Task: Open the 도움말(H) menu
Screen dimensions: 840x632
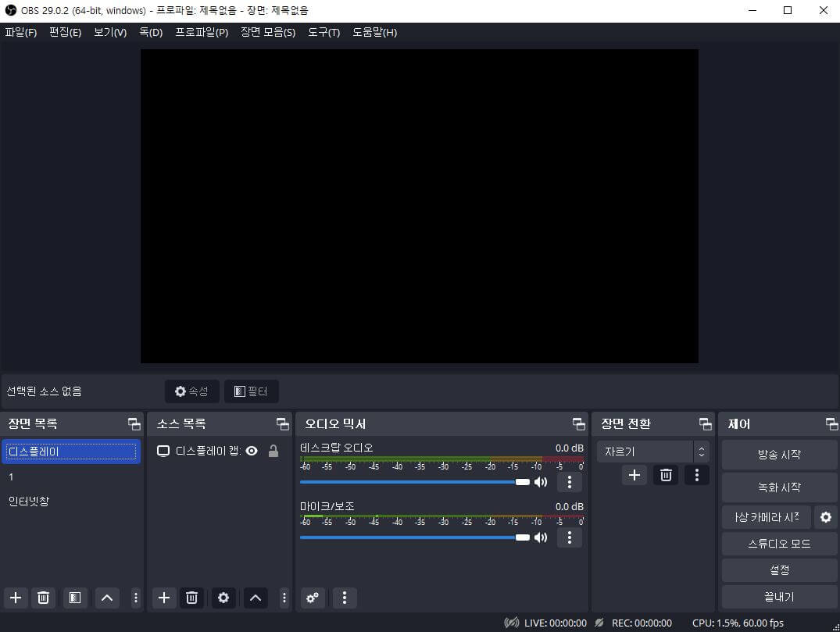Action: pyautogui.click(x=374, y=32)
